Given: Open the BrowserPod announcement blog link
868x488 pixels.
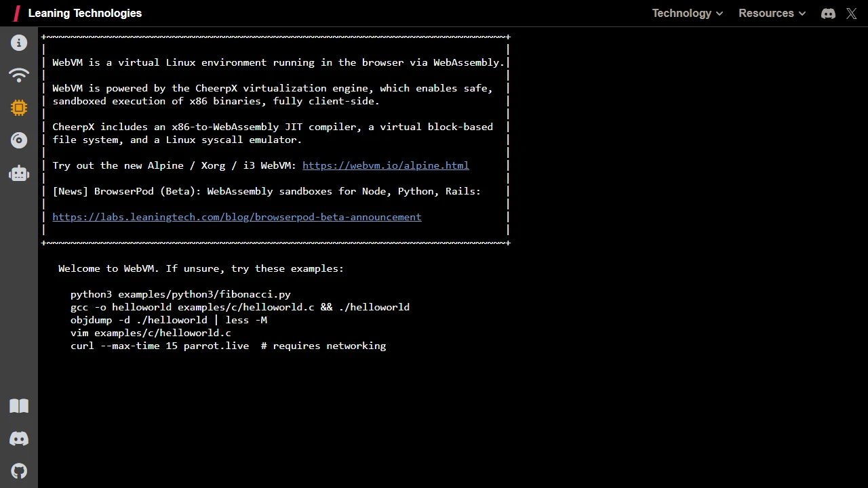Looking at the screenshot, I should tap(237, 217).
